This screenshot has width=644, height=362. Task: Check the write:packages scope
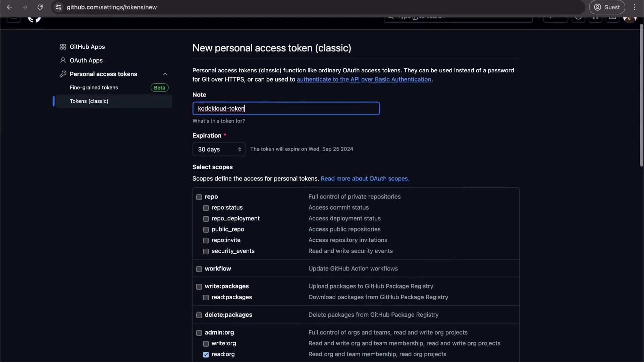[199, 287]
